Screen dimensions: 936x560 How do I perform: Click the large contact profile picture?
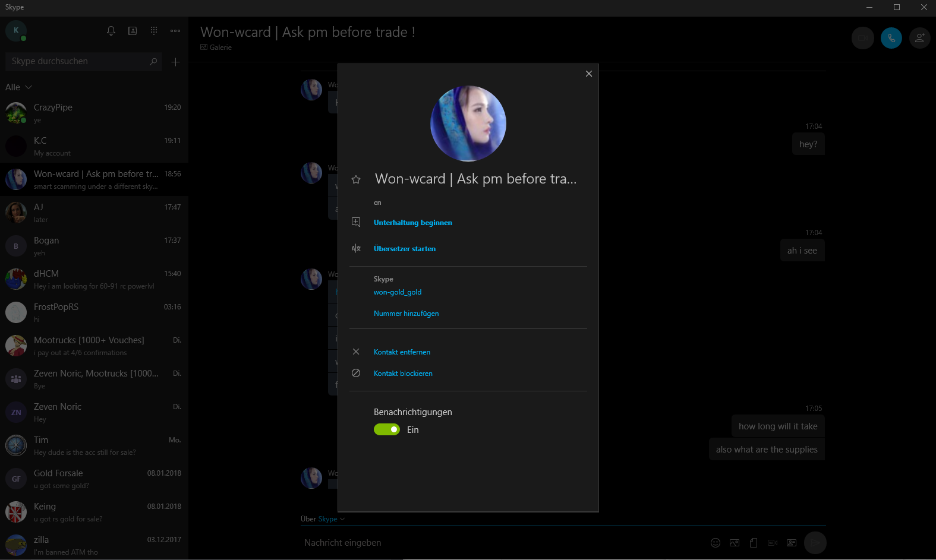click(468, 124)
